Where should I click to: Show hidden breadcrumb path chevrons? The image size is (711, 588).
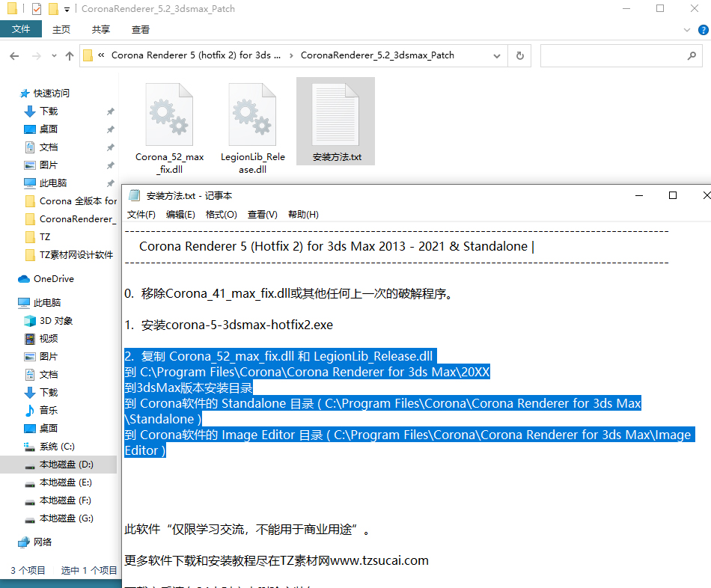(101, 55)
